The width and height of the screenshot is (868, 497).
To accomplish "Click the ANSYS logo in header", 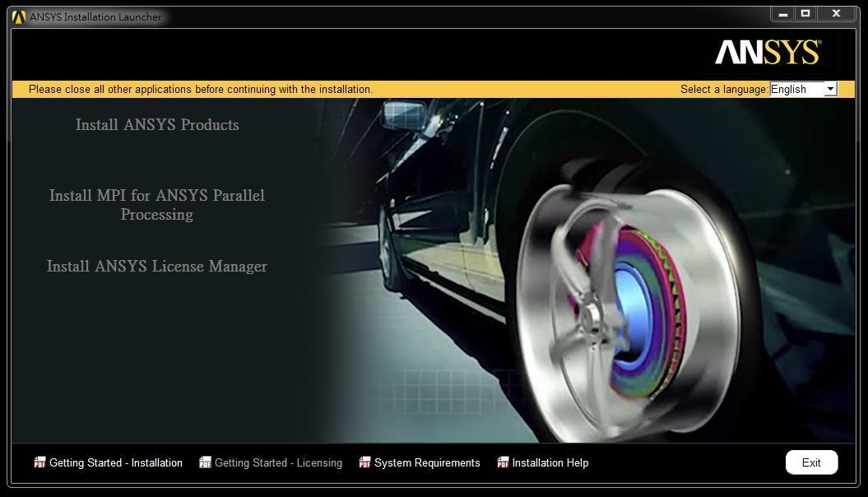I will [x=768, y=52].
